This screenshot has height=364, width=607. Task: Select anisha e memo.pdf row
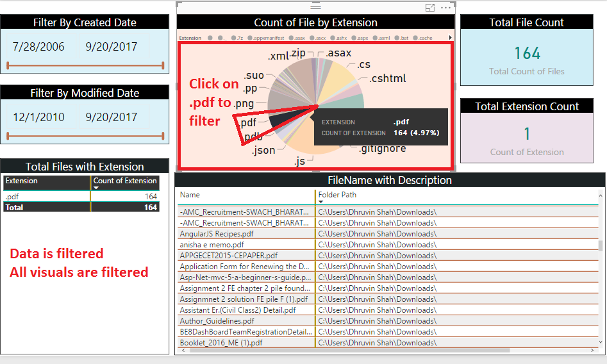pyautogui.click(x=388, y=244)
